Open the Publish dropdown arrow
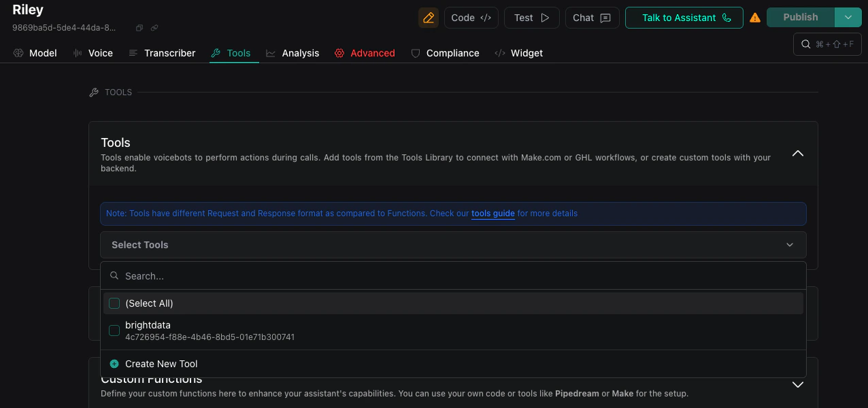 pyautogui.click(x=848, y=18)
